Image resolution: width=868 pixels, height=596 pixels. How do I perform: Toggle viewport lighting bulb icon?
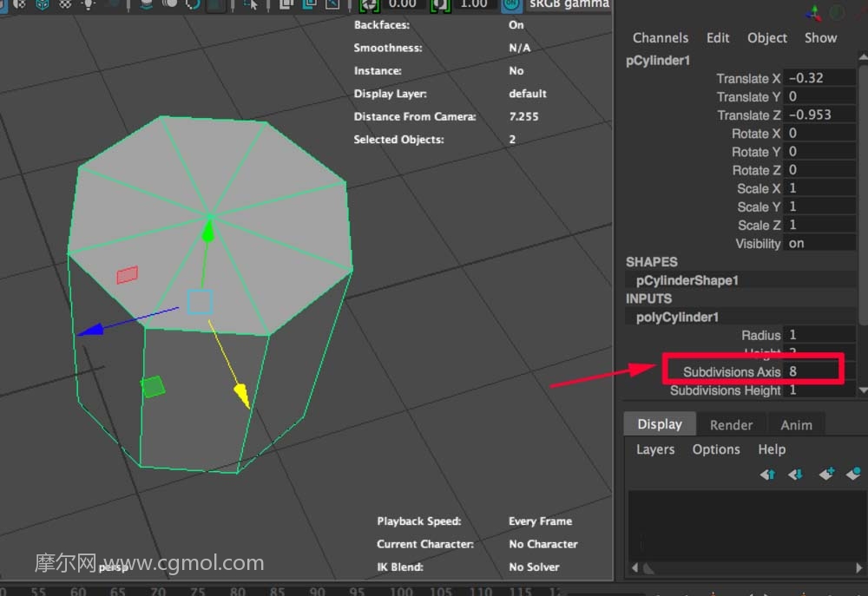(88, 4)
